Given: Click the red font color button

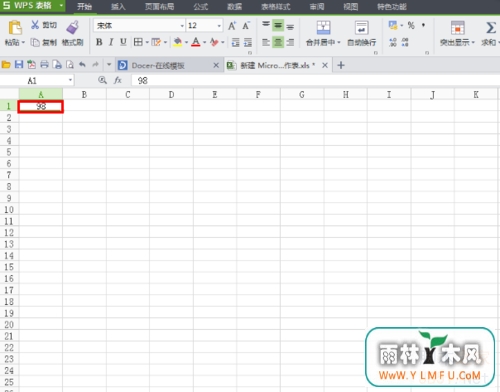Looking at the screenshot, I should click(196, 42).
